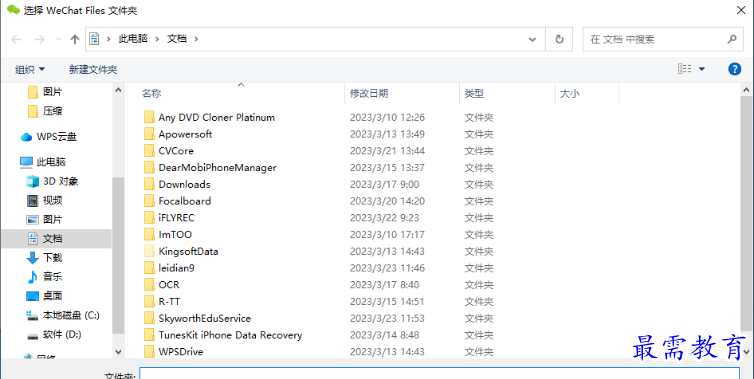Select the leidian9 folder name

(176, 268)
